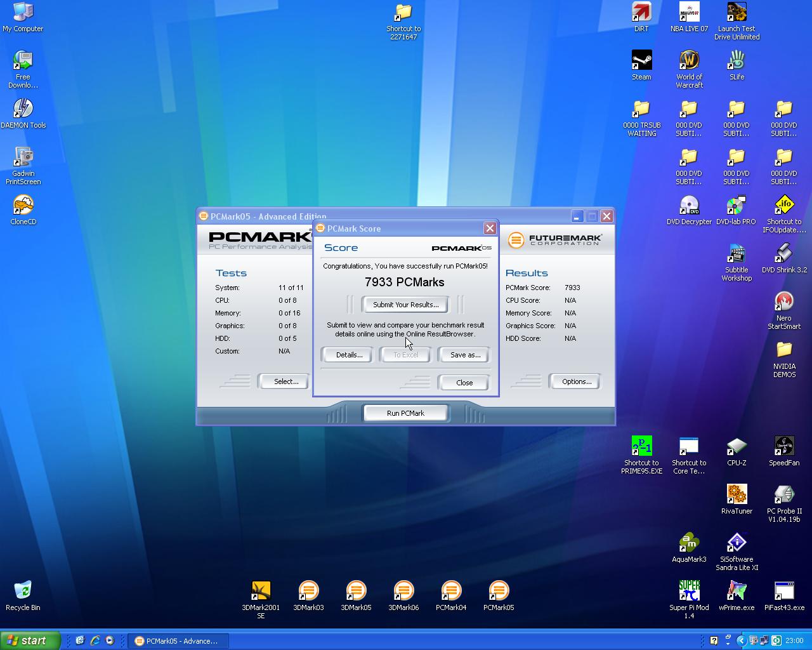Select the NVIDIA DEMOS folder
812x650 pixels.
pos(784,359)
